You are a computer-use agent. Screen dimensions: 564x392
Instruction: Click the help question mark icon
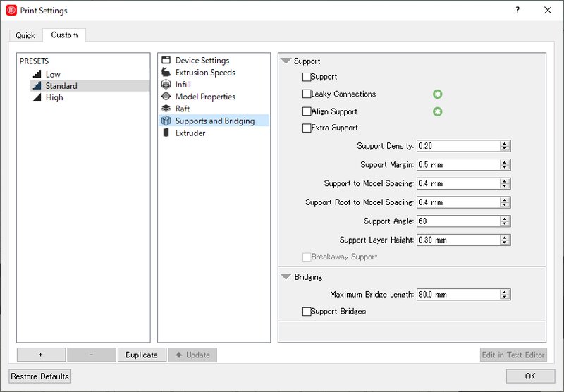[517, 10]
